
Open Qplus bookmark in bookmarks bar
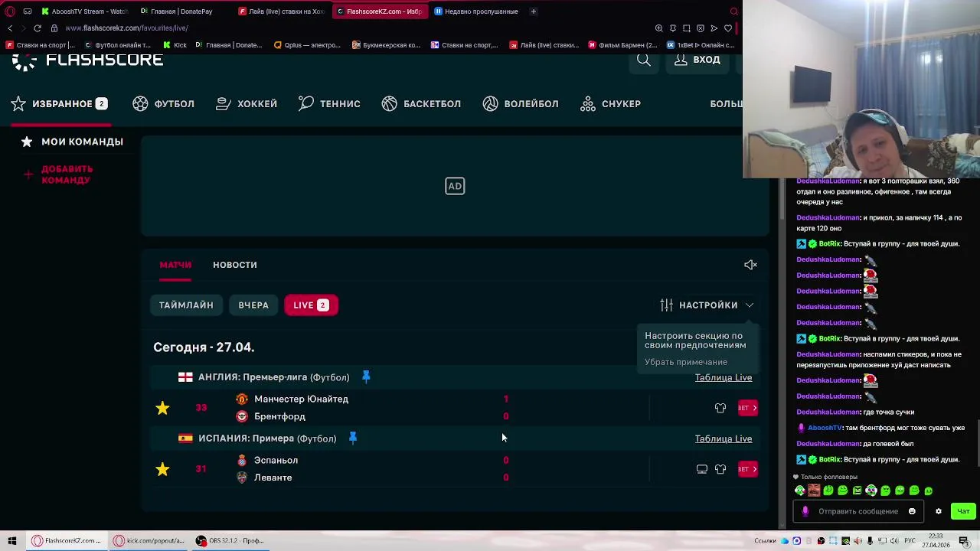click(x=307, y=45)
